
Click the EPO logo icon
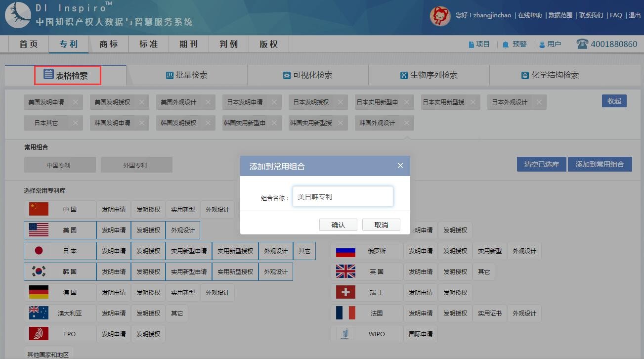(x=39, y=334)
